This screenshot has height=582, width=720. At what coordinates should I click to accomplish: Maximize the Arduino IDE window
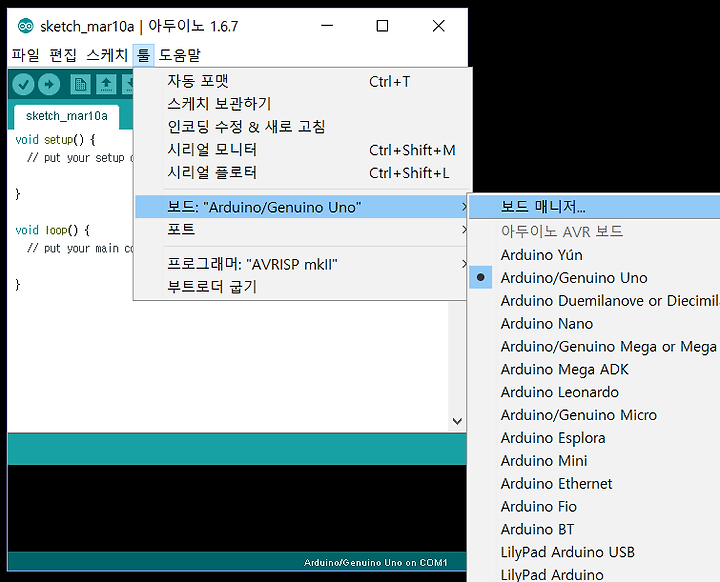pyautogui.click(x=382, y=26)
